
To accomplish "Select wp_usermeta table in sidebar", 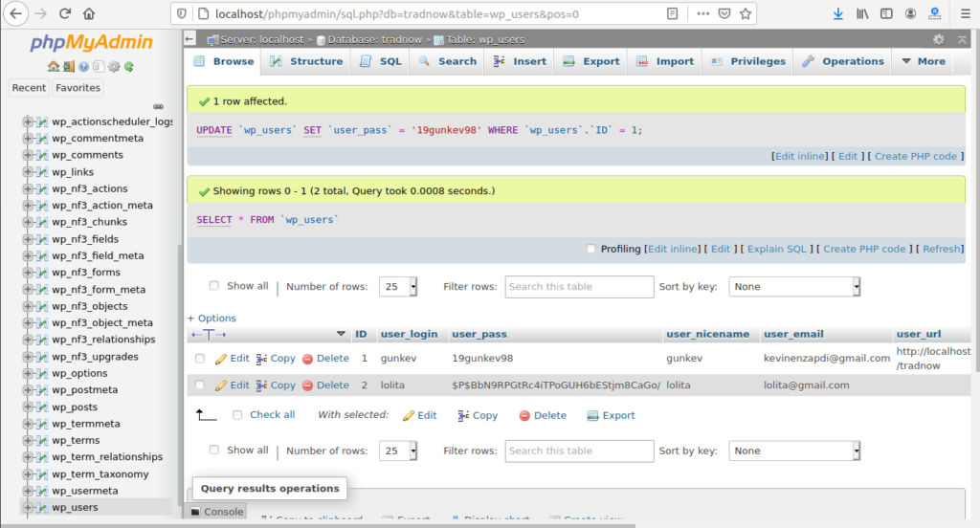I will click(84, 491).
